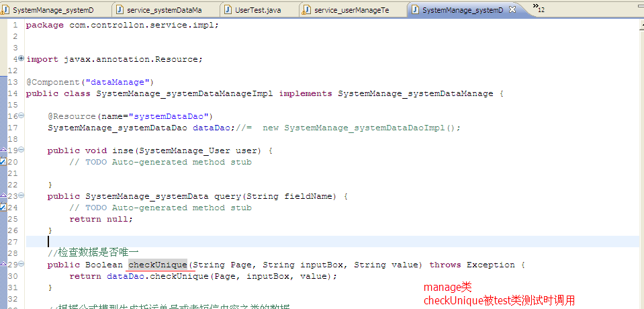Image resolution: width=644 pixels, height=309 pixels.
Task: Show the hidden editors overflow list
Action: (539, 9)
